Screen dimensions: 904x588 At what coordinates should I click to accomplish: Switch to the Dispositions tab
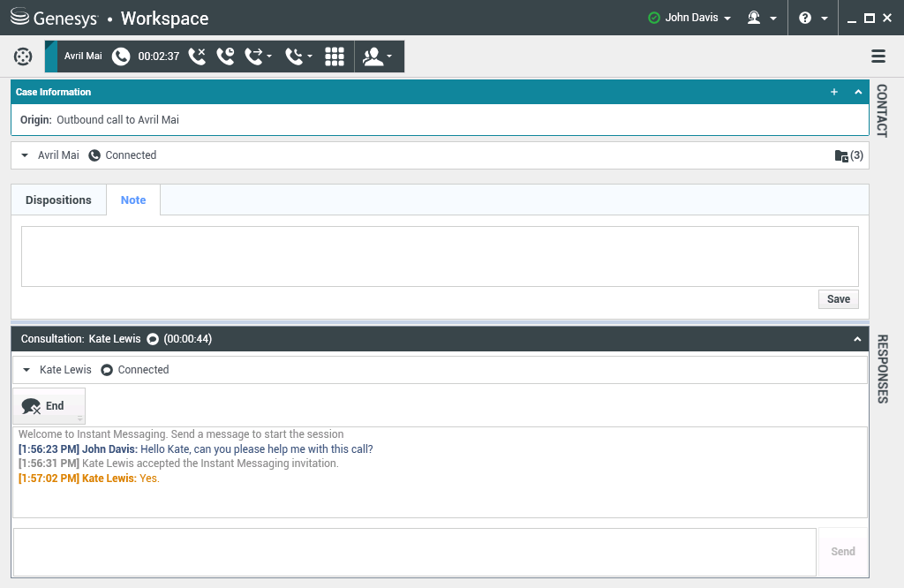[x=58, y=200]
